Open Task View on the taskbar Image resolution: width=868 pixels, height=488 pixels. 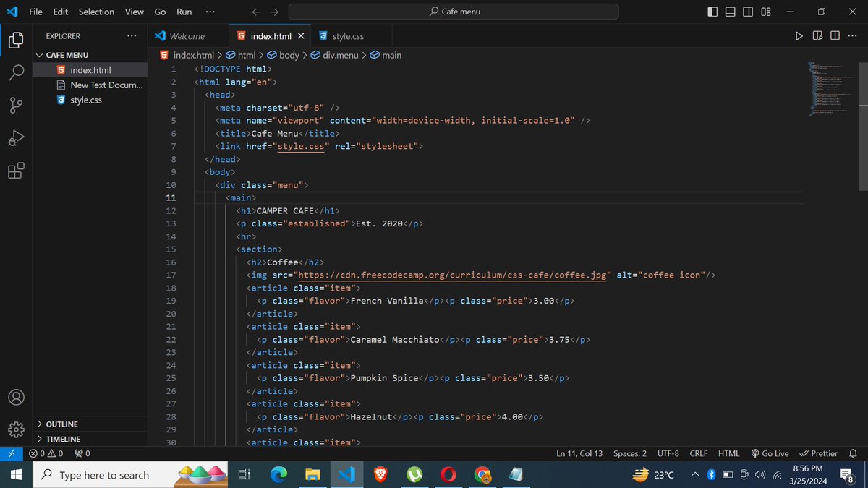244,475
